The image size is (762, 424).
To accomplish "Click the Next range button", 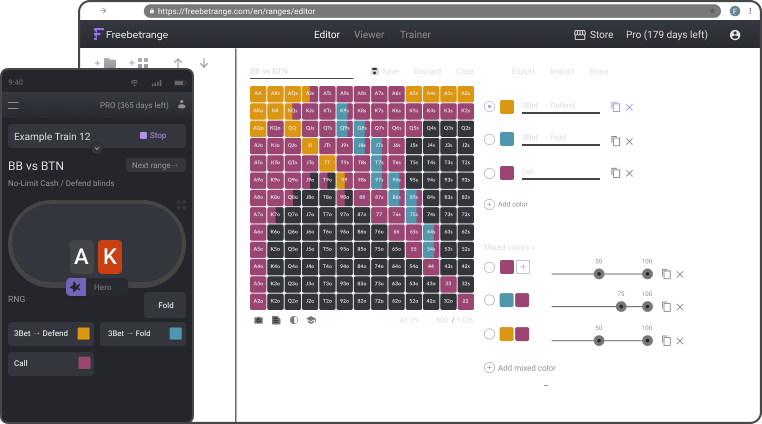I will pyautogui.click(x=155, y=166).
